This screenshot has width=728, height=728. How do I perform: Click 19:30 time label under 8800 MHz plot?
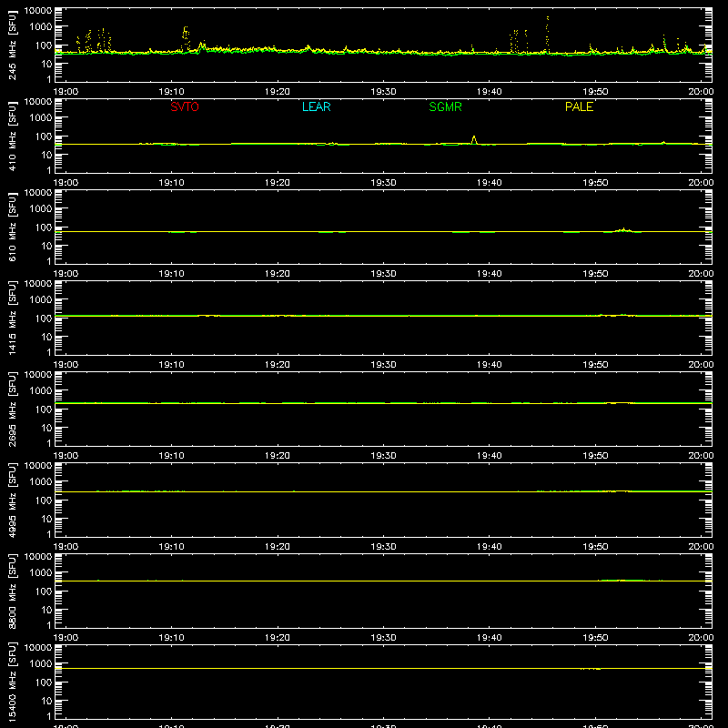click(383, 638)
